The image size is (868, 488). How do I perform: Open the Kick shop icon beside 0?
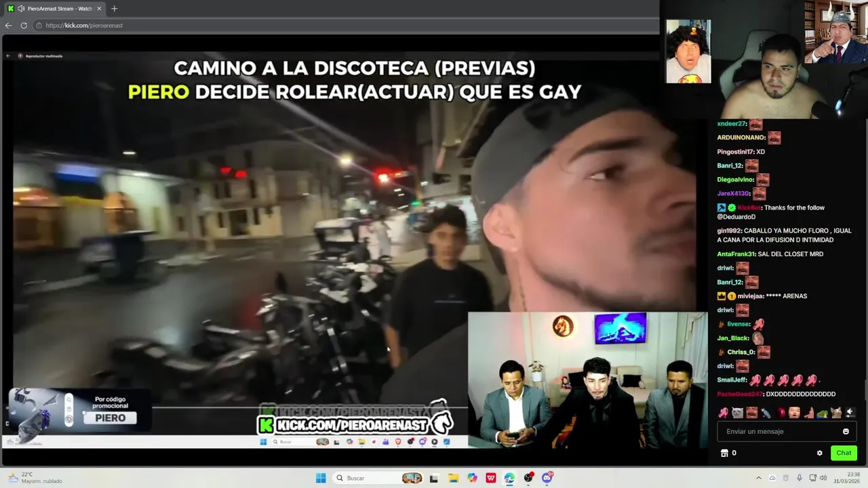coord(724,453)
